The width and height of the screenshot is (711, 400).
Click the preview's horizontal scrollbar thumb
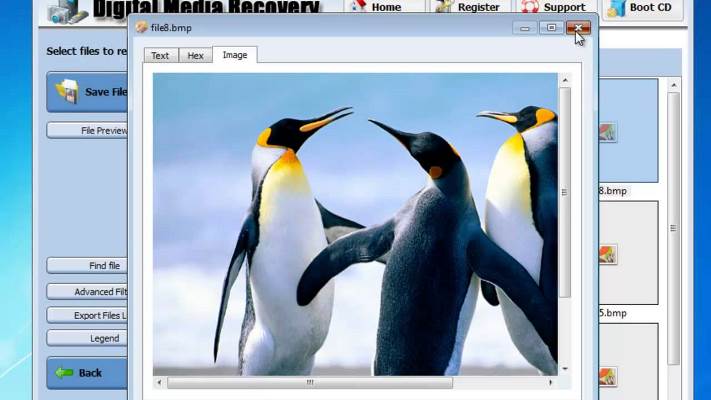310,382
